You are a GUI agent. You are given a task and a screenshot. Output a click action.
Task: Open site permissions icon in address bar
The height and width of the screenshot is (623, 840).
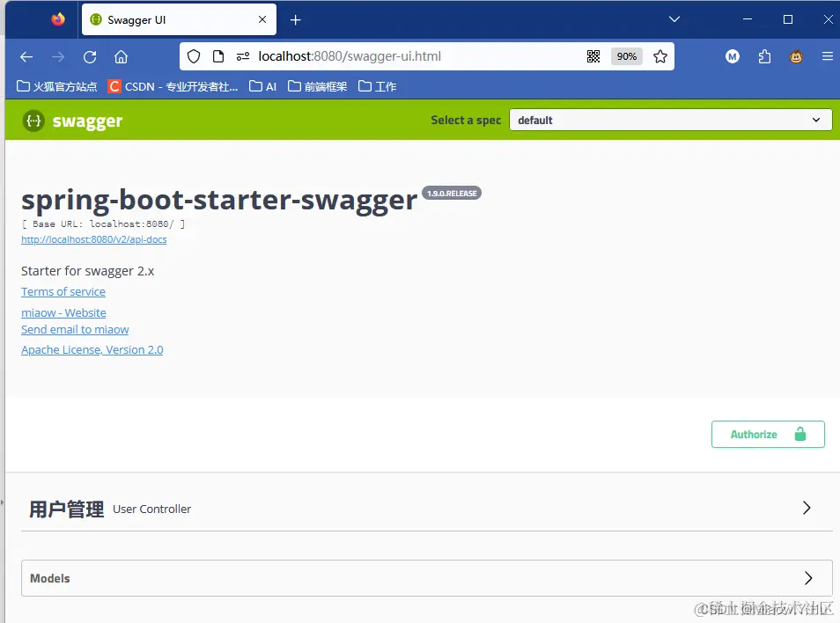tap(243, 56)
